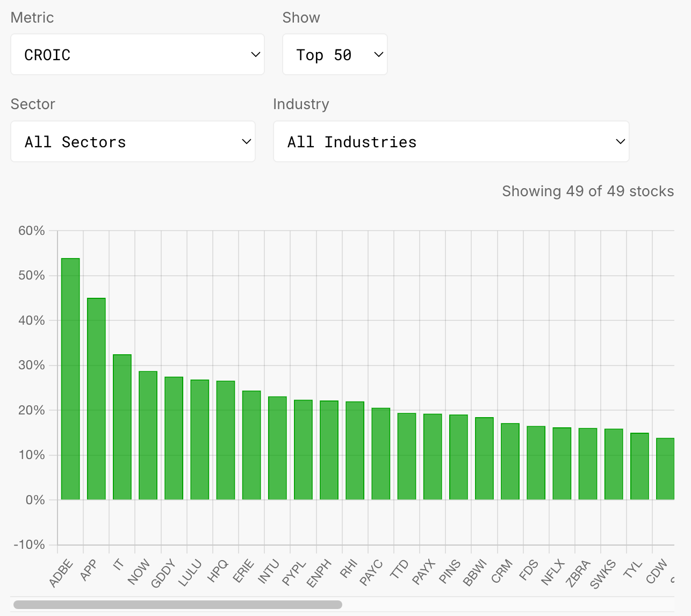
Task: Click the PAYC bar in the chart
Action: click(381, 454)
